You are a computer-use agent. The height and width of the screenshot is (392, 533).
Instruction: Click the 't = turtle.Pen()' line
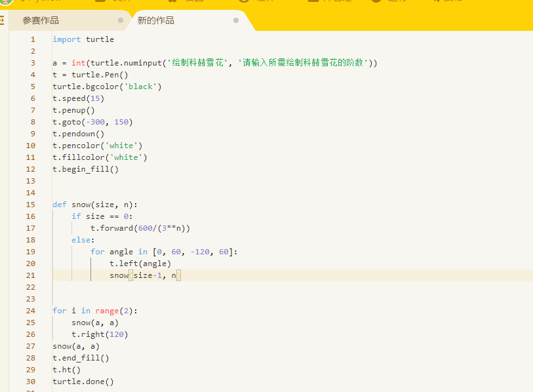pos(90,75)
